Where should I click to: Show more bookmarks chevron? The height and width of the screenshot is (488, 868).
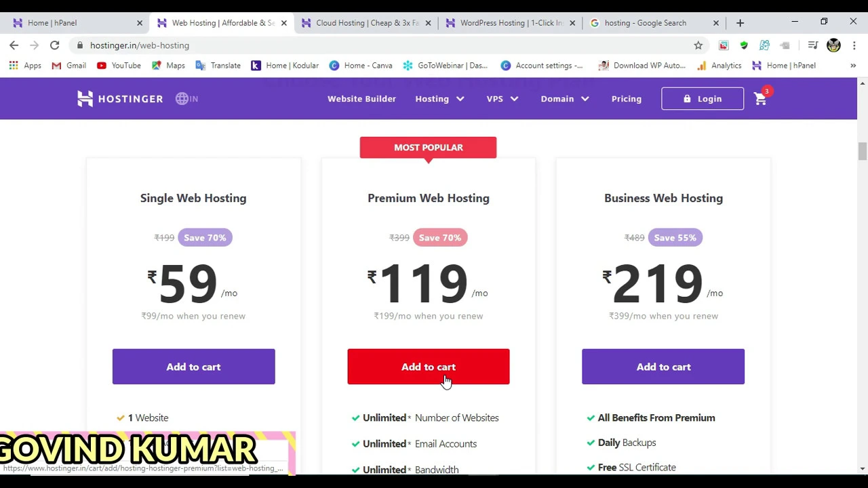click(853, 66)
